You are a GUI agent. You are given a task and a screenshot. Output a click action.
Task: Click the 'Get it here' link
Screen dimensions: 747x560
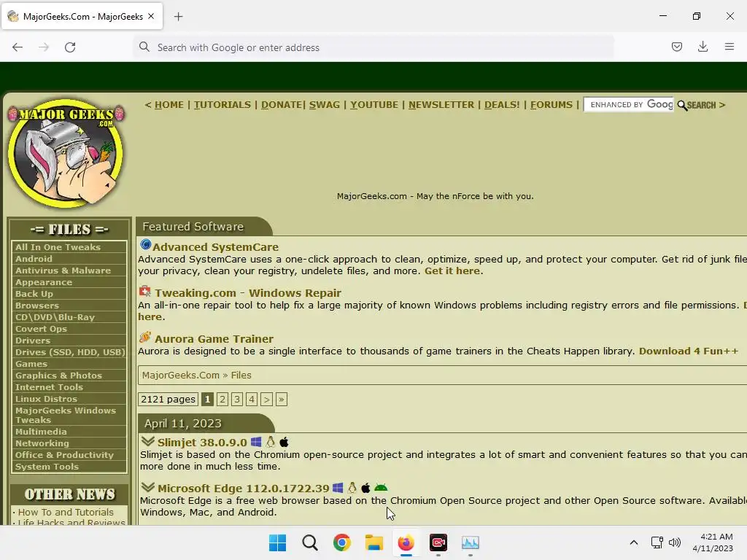[x=452, y=271]
